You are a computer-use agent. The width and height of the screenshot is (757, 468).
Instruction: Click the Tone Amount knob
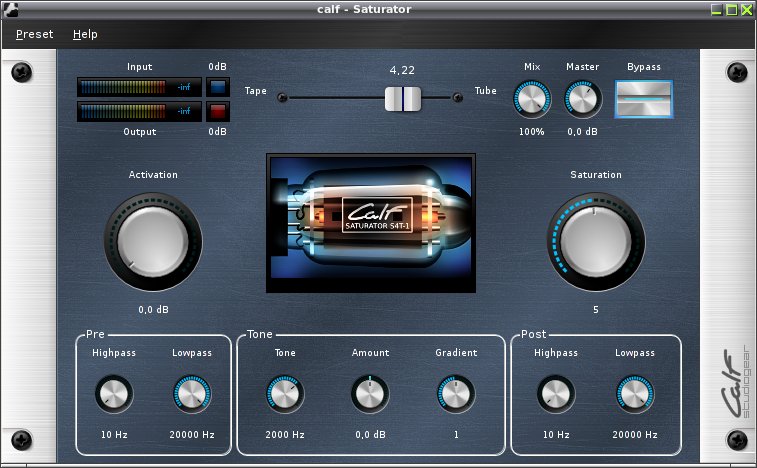[370, 394]
